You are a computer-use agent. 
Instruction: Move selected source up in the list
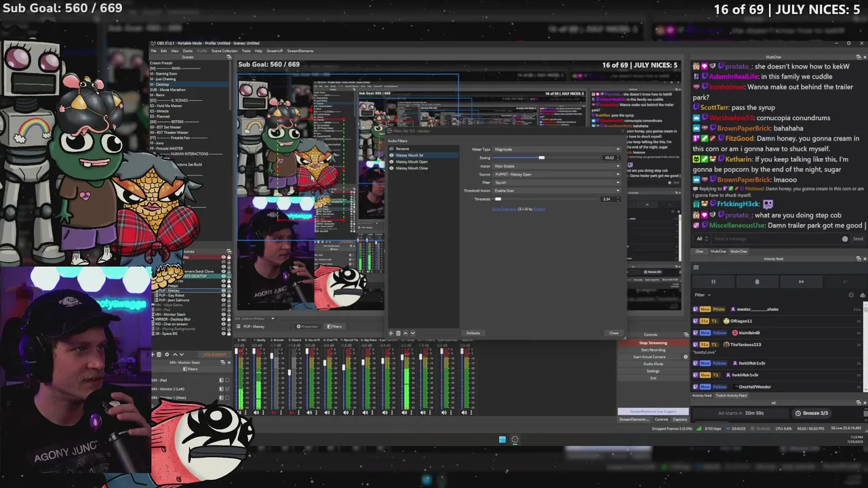pos(175,354)
